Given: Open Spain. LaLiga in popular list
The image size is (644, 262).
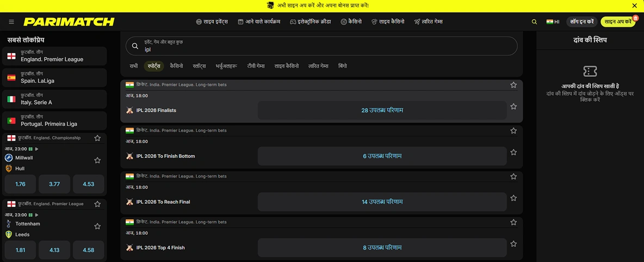Looking at the screenshot, I should [54, 78].
